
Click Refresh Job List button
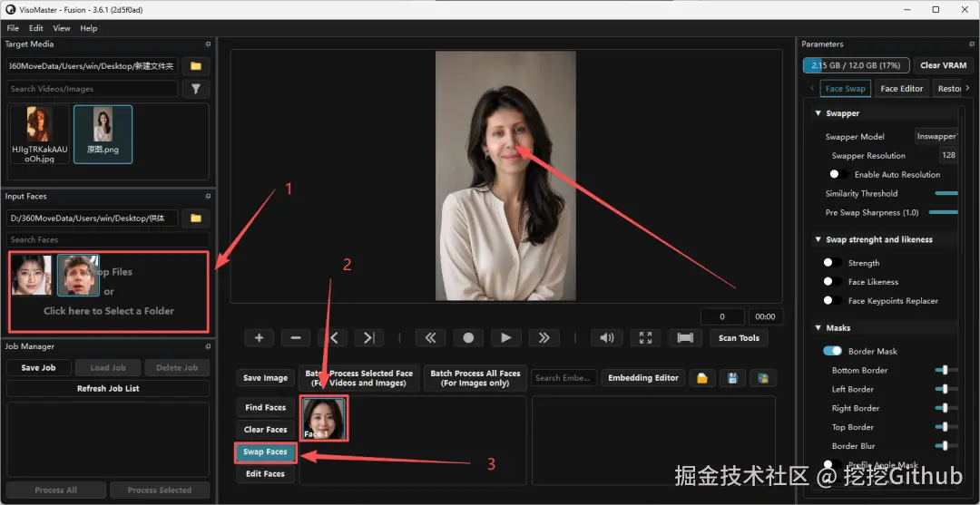(x=108, y=388)
